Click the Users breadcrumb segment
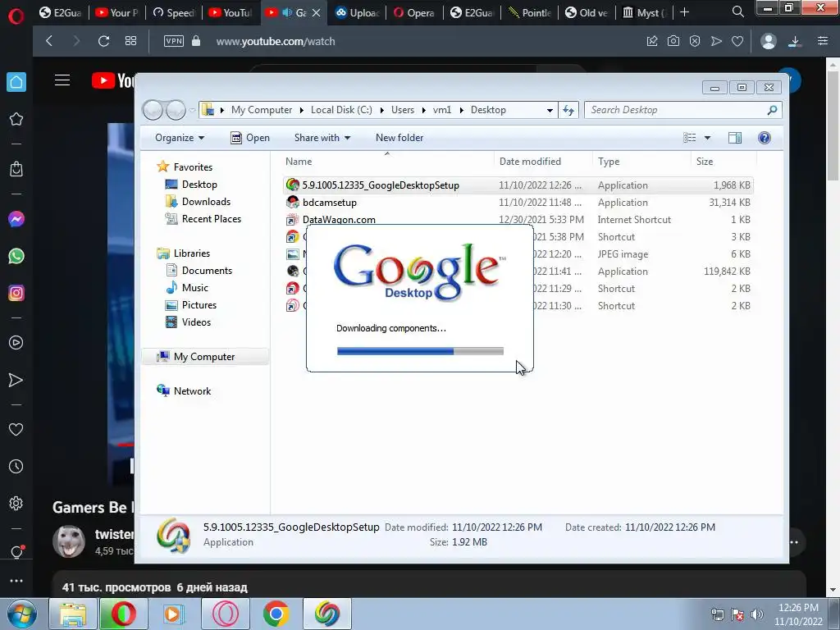 [402, 110]
